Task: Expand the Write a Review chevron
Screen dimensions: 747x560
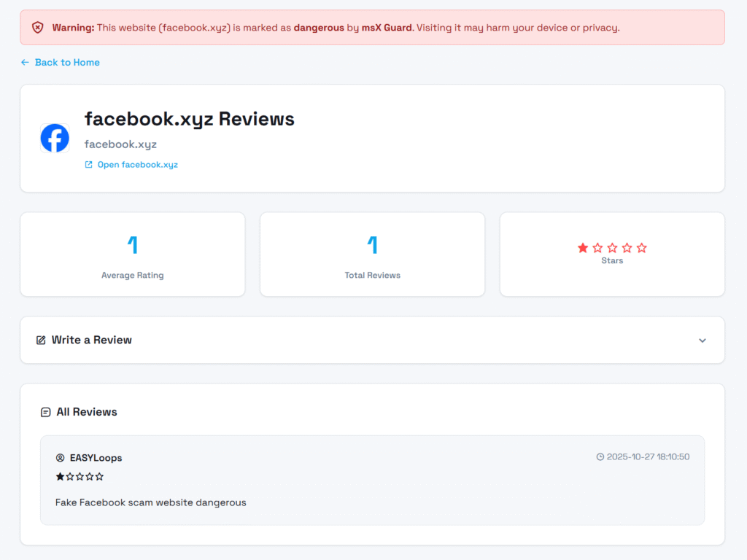Action: tap(702, 341)
